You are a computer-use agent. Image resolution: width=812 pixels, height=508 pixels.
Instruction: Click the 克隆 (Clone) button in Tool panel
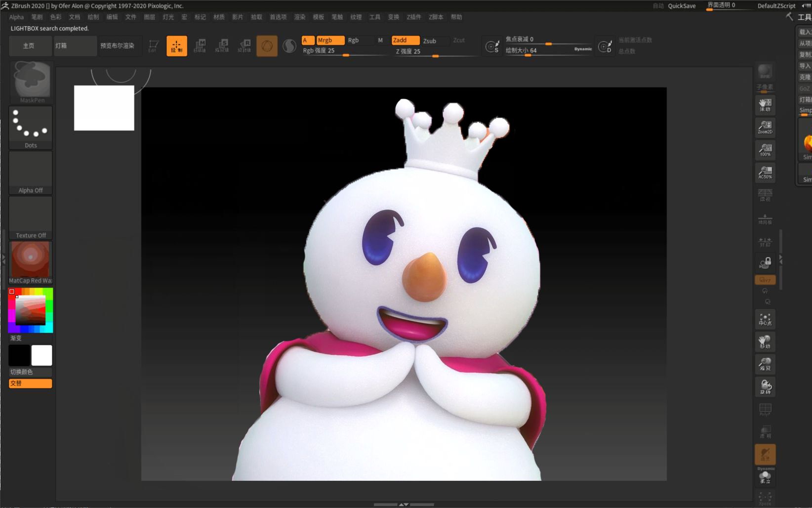pyautogui.click(x=805, y=77)
